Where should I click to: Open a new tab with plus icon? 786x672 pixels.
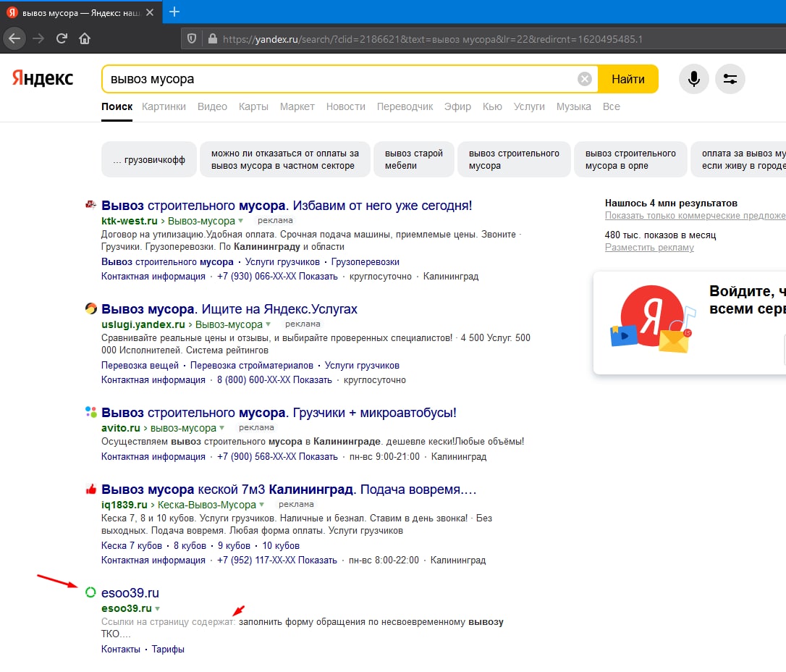pos(174,12)
